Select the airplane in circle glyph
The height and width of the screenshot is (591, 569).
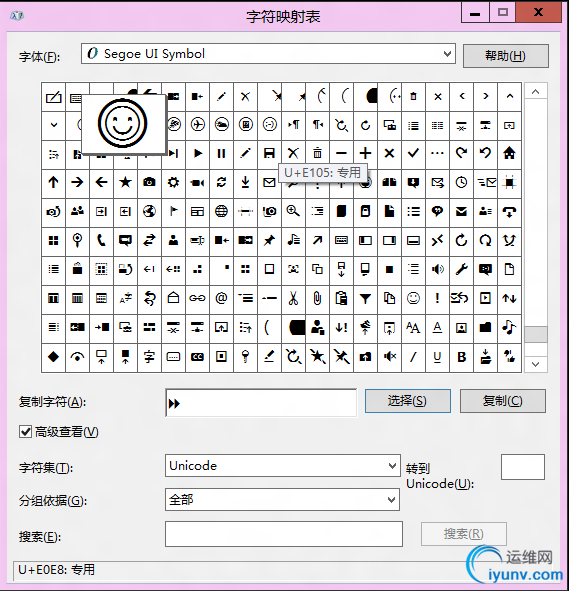(197, 124)
